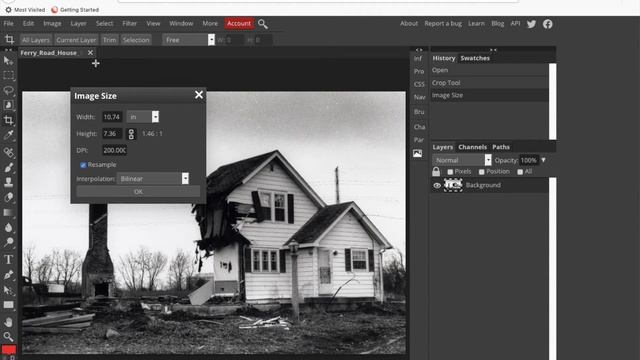Switch to the Paths tab
Image resolution: width=640 pixels, height=360 pixels.
point(501,147)
